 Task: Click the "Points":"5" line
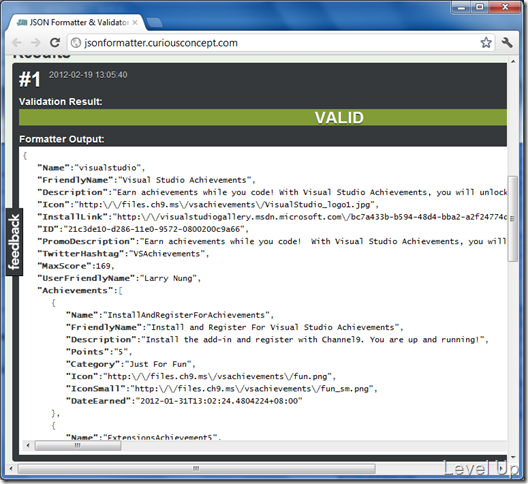99,352
